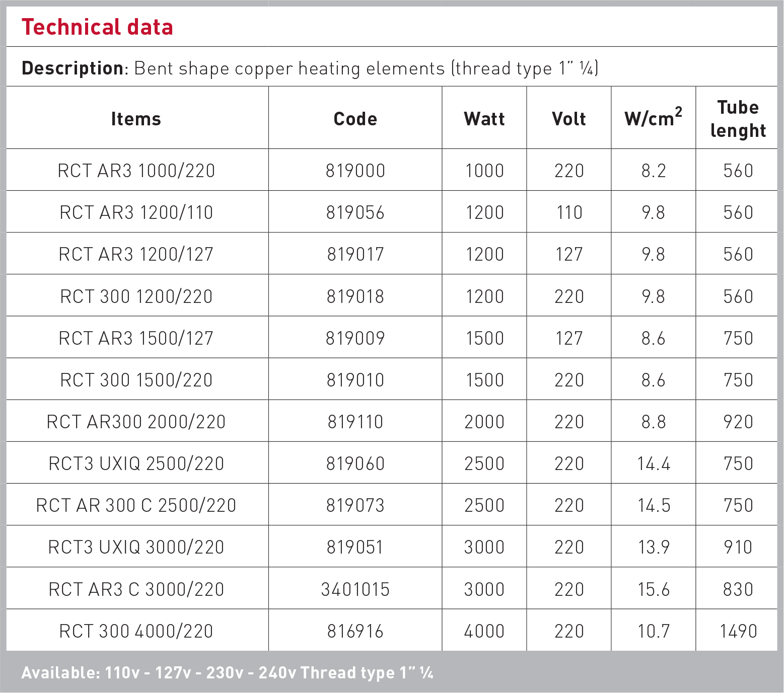This screenshot has height=693, width=784.
Task: Click the W/cm² column header
Action: pyautogui.click(x=654, y=118)
